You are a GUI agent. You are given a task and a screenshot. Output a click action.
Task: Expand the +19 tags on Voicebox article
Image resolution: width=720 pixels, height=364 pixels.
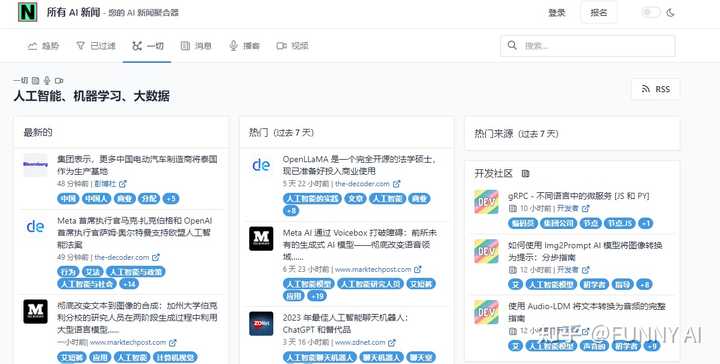tap(317, 296)
